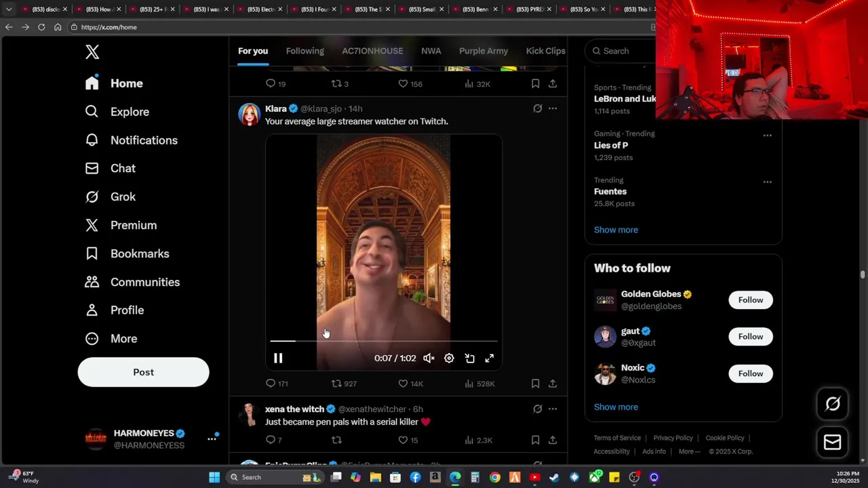868x488 pixels.
Task: Open more options for Fuentes trend
Action: point(767,182)
